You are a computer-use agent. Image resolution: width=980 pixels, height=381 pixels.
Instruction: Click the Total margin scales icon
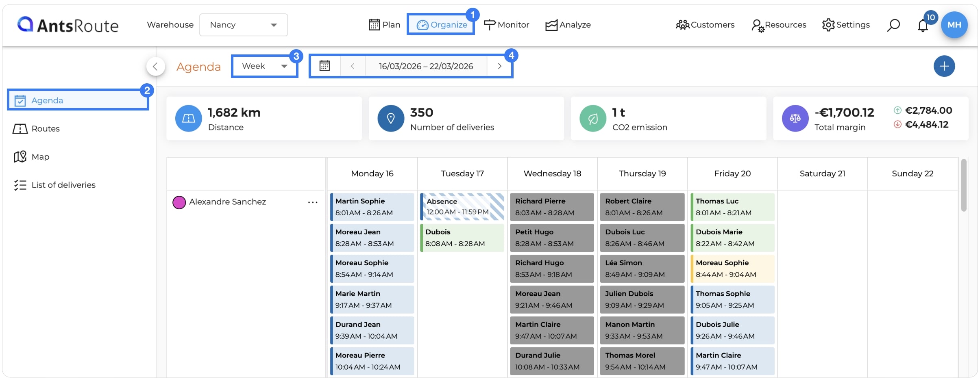[x=795, y=118]
